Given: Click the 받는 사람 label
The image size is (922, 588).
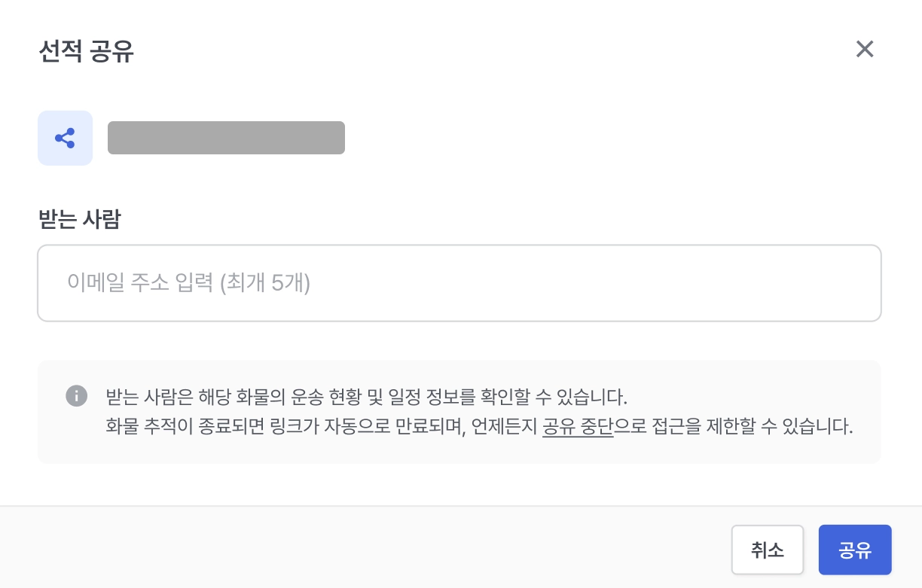Looking at the screenshot, I should (79, 219).
